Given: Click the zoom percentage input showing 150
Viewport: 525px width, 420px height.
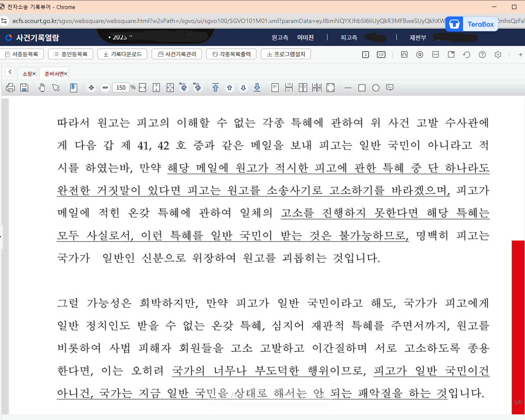Looking at the screenshot, I should pyautogui.click(x=121, y=87).
